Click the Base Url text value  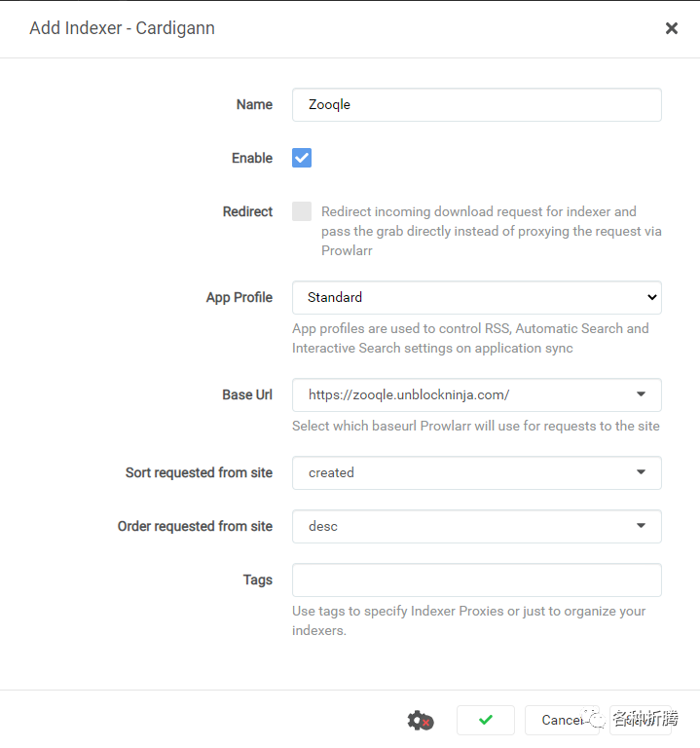click(x=409, y=394)
